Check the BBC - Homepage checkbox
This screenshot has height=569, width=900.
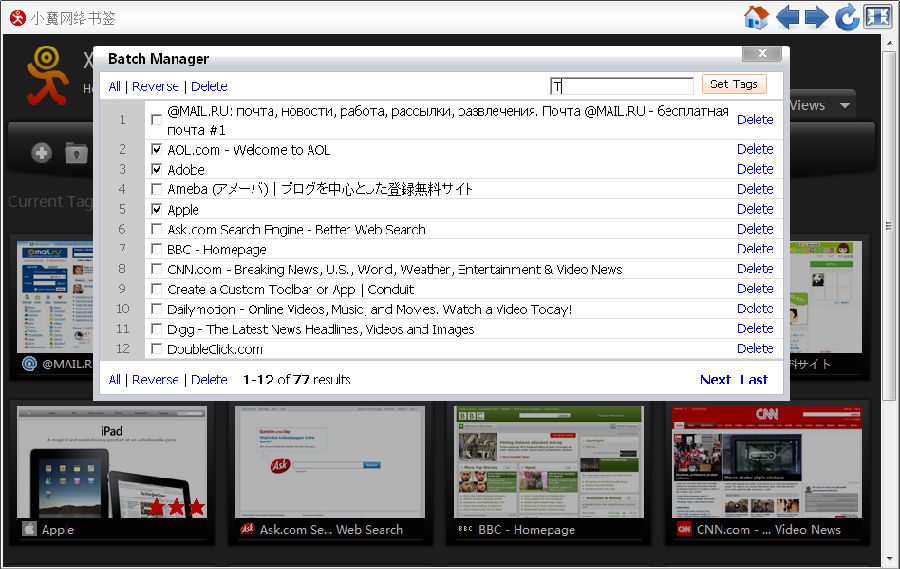click(x=156, y=250)
